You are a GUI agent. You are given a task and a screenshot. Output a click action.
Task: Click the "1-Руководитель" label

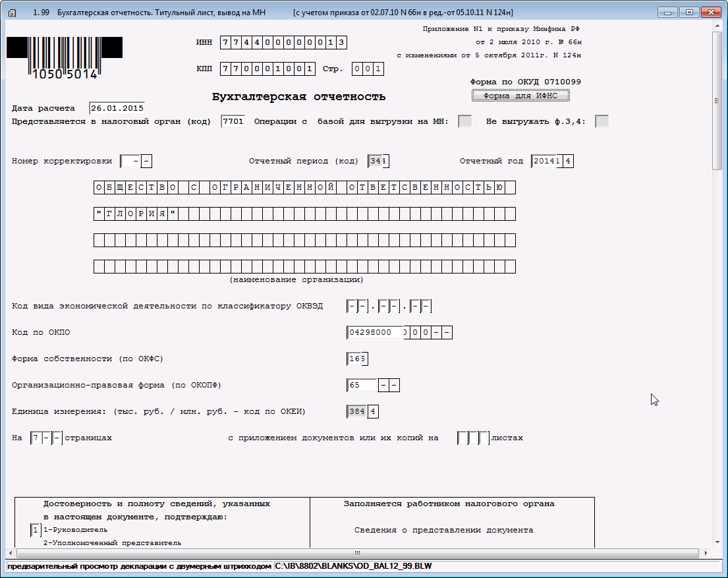pos(75,530)
